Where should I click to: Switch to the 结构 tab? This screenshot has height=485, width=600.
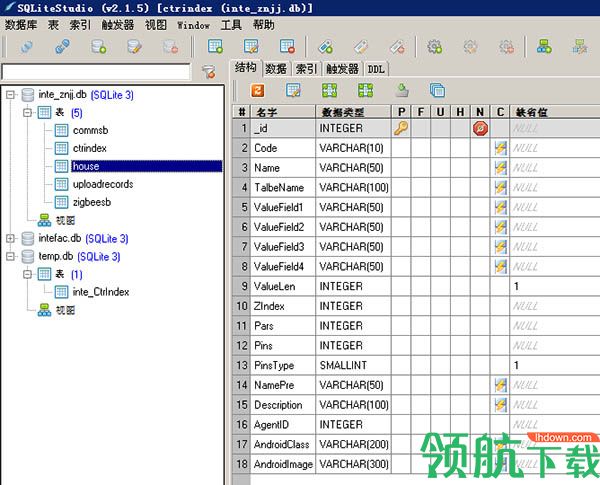[x=246, y=68]
